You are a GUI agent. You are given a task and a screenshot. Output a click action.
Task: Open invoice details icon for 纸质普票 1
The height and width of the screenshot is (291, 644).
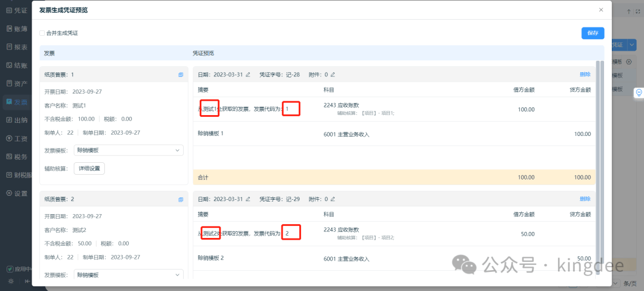coord(181,75)
